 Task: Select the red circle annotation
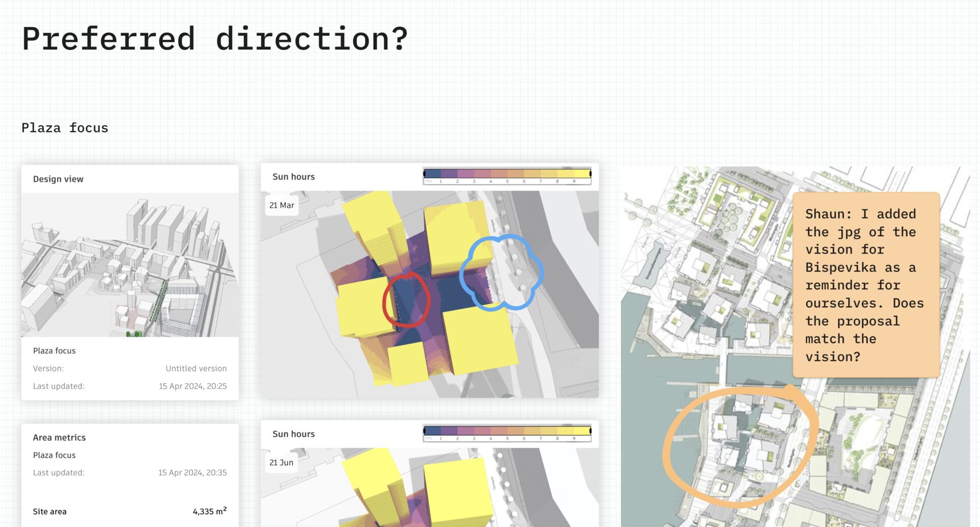pyautogui.click(x=406, y=299)
